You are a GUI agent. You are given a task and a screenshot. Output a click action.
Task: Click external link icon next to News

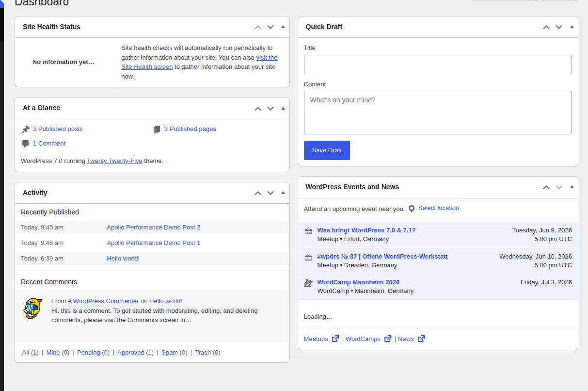[421, 339]
